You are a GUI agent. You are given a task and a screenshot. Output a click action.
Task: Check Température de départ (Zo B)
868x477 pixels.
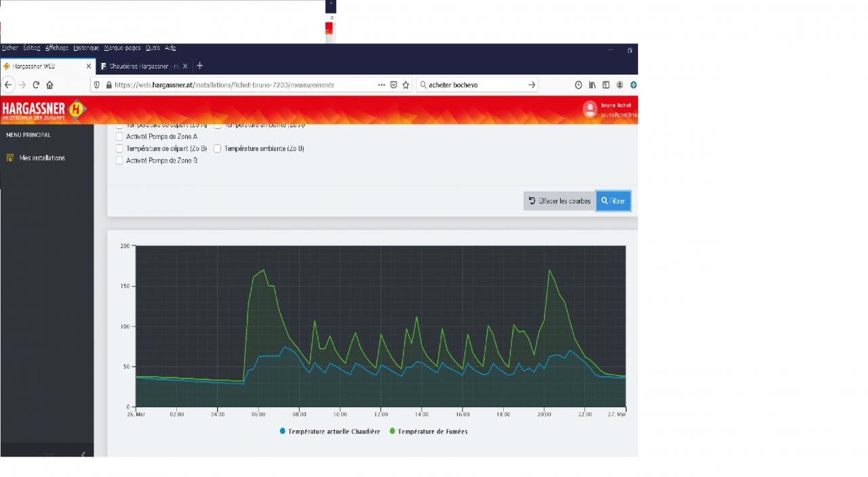(119, 148)
